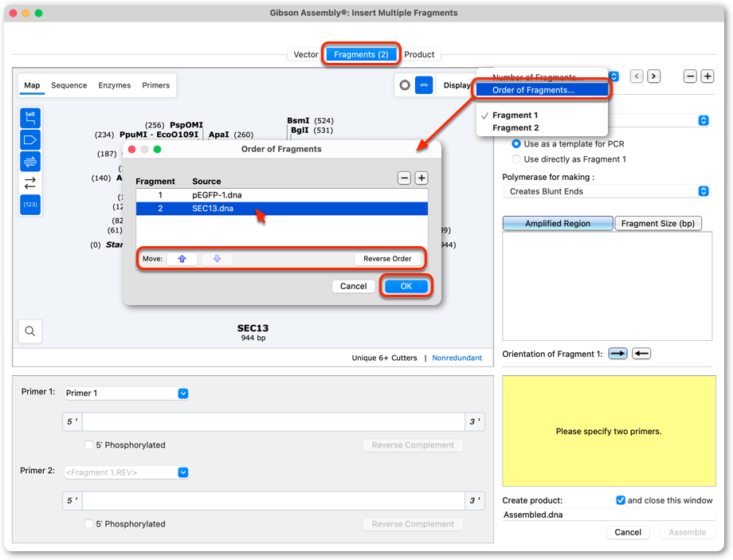733x560 pixels.
Task: Select Use directly as Fragment 1
Action: click(x=516, y=159)
